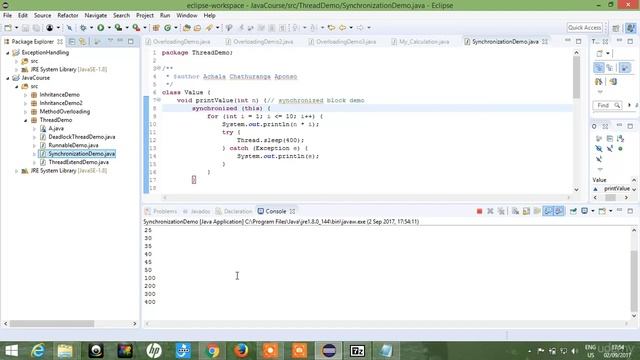Click the Open Task icon in toolbar
The image size is (640, 360).
tap(198, 28)
